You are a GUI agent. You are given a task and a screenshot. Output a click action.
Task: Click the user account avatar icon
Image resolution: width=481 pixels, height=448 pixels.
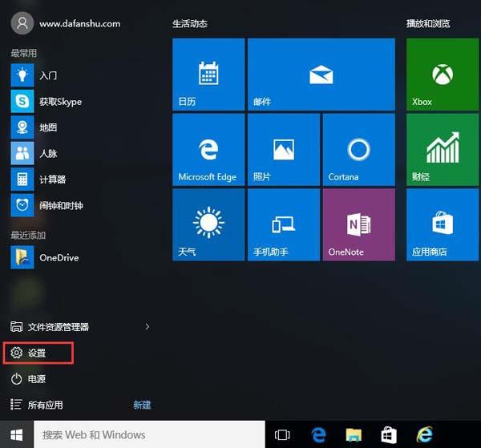tap(22, 23)
